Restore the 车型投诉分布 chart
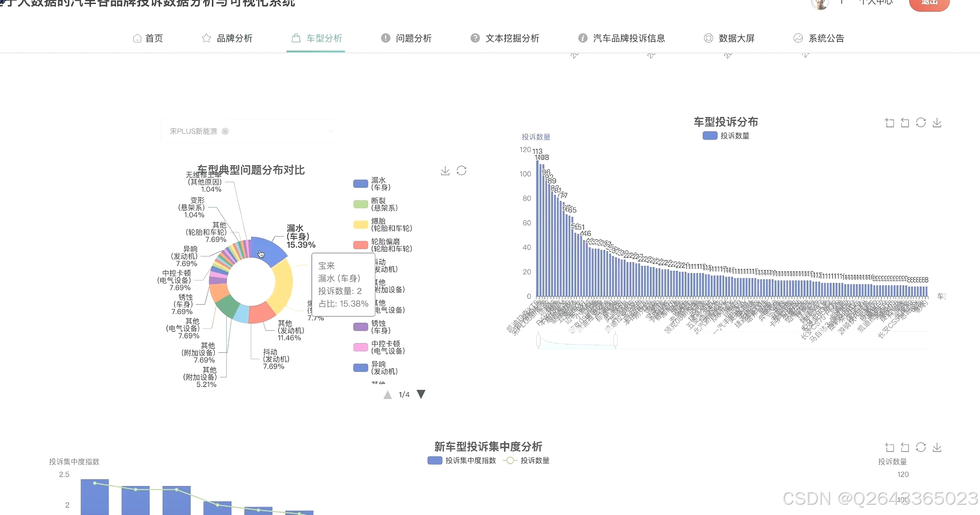The width and height of the screenshot is (980, 515). tap(921, 123)
